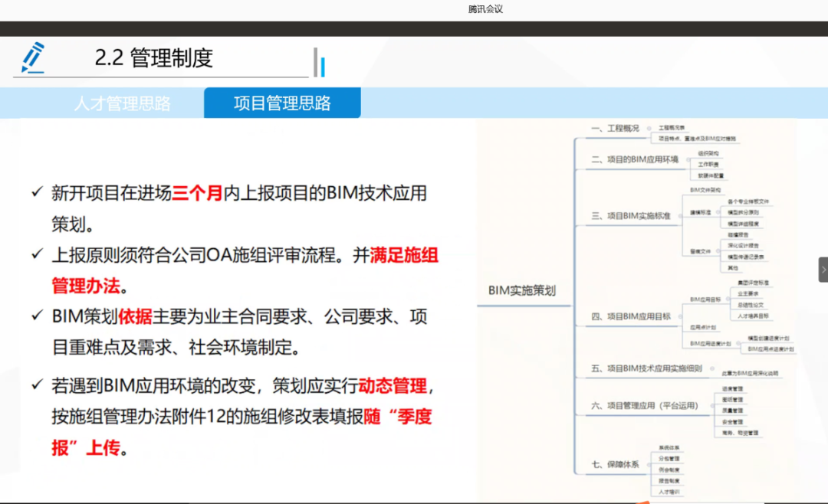Click the blue vertical bar after the title
The width and height of the screenshot is (828, 504).
[x=323, y=67]
